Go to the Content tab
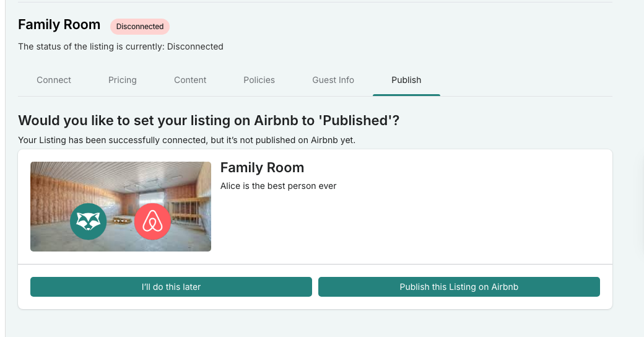This screenshot has height=337, width=644. pos(190,80)
